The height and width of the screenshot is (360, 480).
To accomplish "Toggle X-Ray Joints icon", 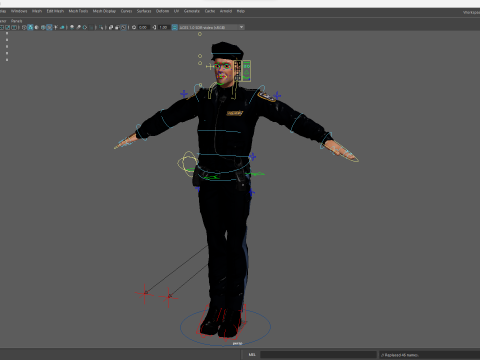I will [x=124, y=27].
